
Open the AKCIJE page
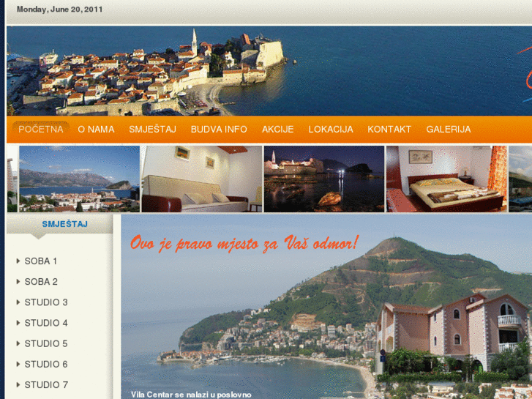277,129
